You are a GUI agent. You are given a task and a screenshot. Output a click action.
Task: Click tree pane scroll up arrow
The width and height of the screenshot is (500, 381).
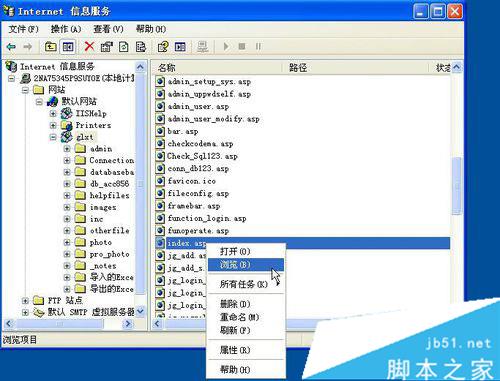140,67
